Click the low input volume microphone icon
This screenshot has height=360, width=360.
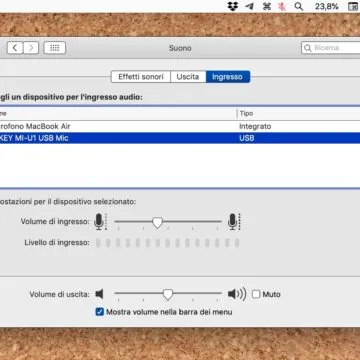point(100,222)
